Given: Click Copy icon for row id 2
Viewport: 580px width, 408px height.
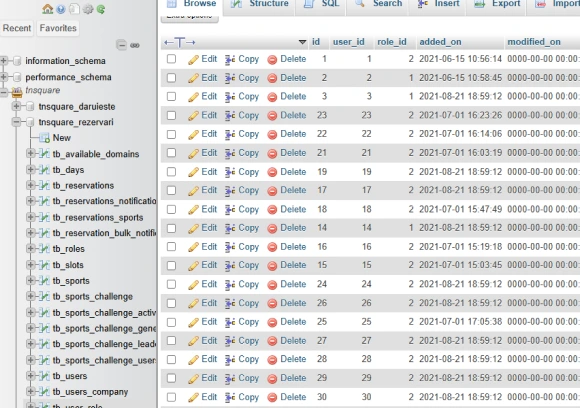Looking at the screenshot, I should (x=230, y=78).
